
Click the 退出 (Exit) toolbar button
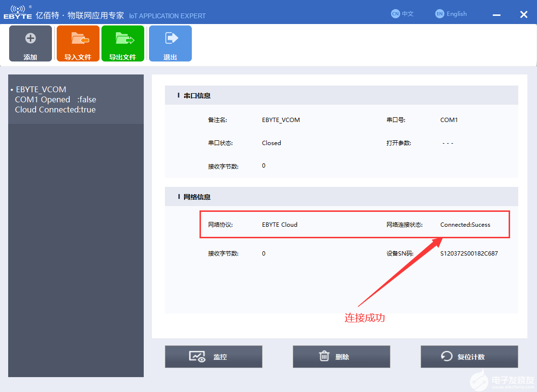coord(170,44)
